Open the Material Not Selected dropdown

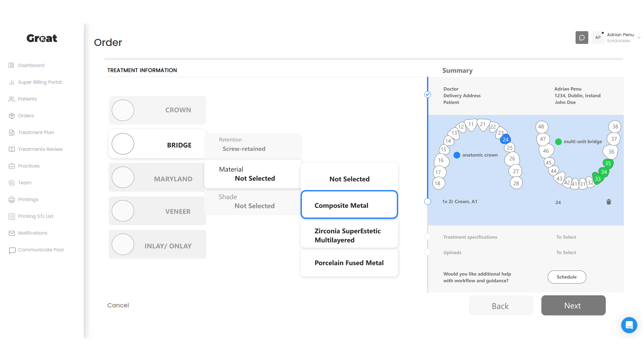[253, 174]
